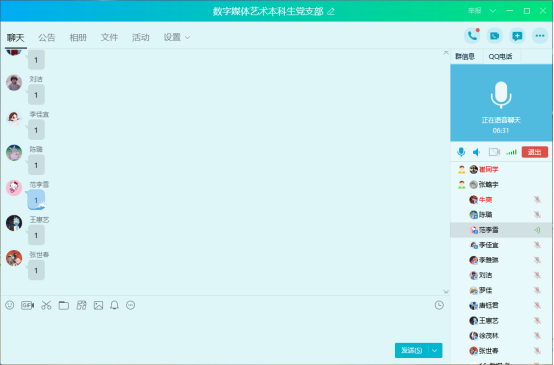Select the scissors screenshot tool
This screenshot has height=365, width=554.
click(46, 305)
